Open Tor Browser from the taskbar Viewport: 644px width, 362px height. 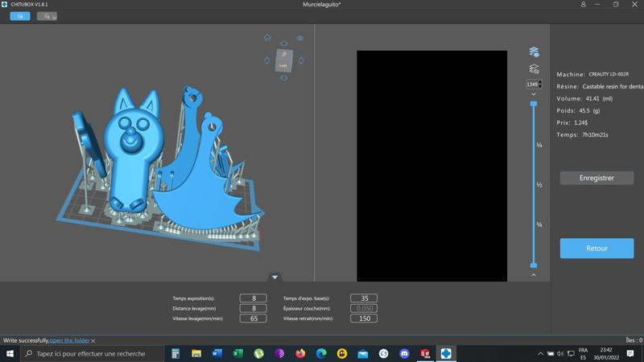(279, 353)
